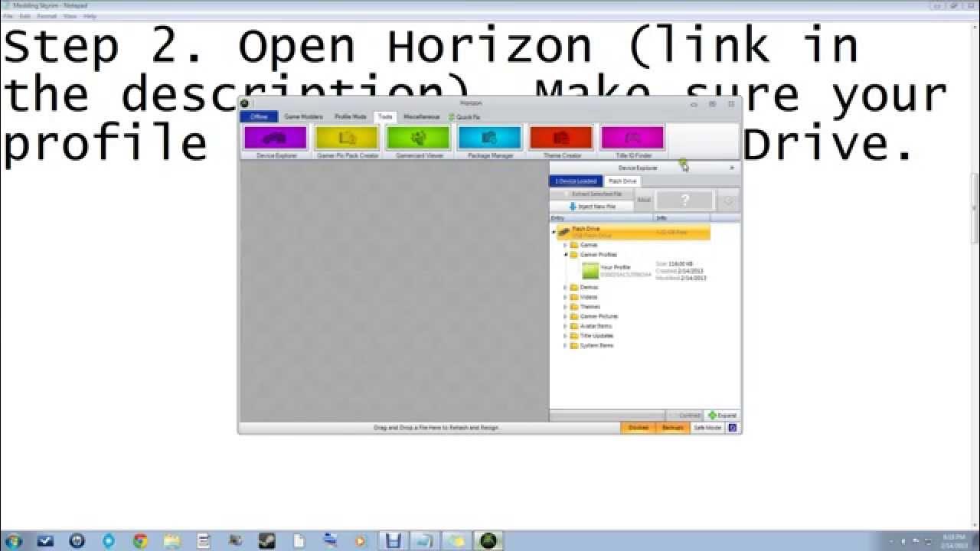The height and width of the screenshot is (551, 980).
Task: Click the Device Explorer panel arrow
Action: [732, 168]
